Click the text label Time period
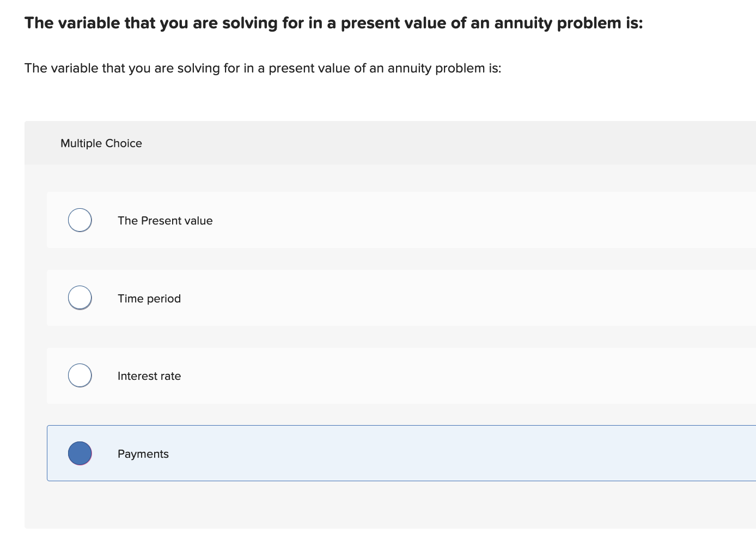The height and width of the screenshot is (539, 756). [x=149, y=298]
